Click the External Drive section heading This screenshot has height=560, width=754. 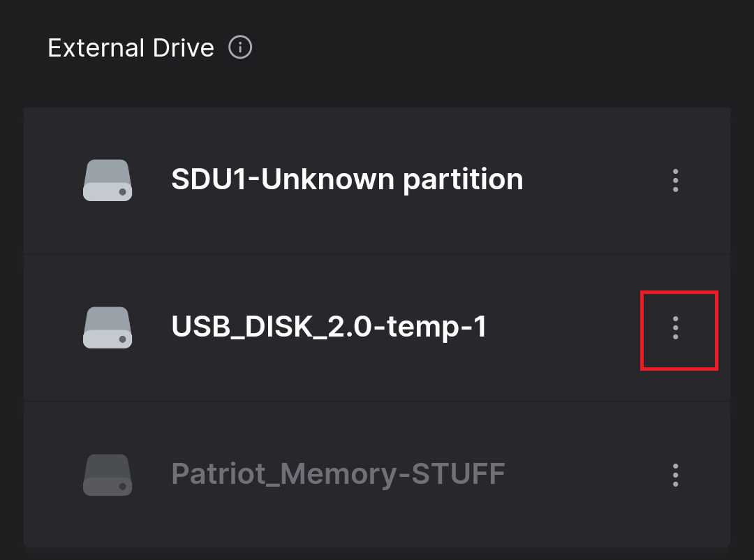pos(131,47)
